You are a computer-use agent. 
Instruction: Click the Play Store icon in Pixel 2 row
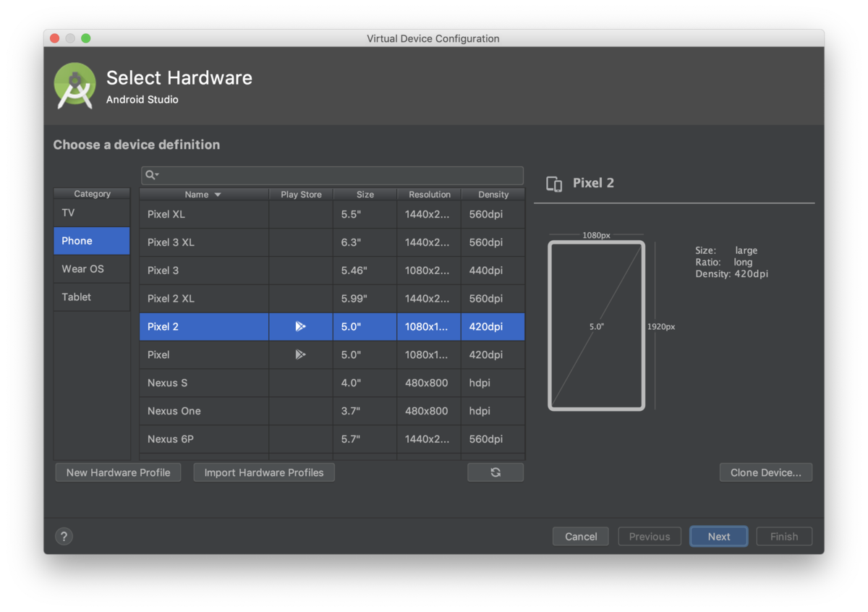pyautogui.click(x=301, y=326)
